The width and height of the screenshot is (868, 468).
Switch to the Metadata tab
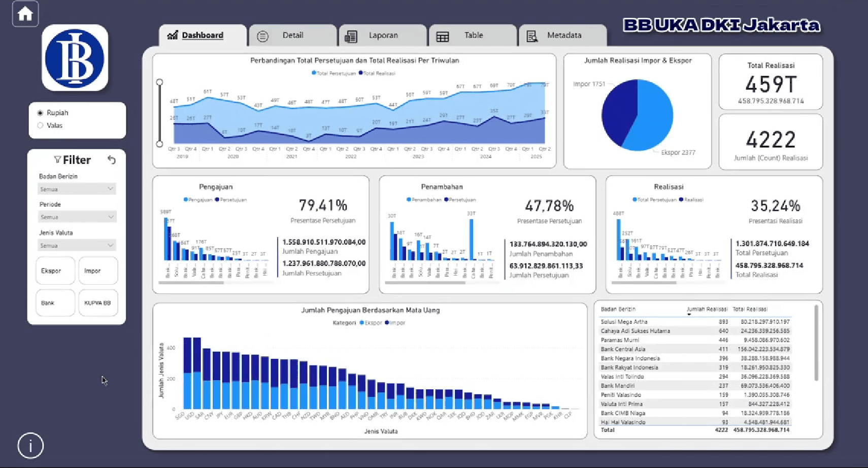tap(563, 36)
